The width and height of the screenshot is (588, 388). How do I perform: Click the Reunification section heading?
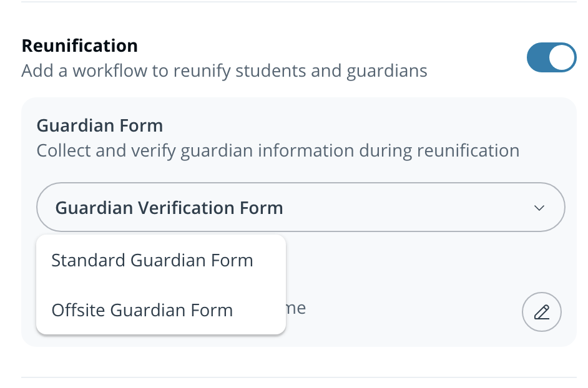pyautogui.click(x=79, y=46)
